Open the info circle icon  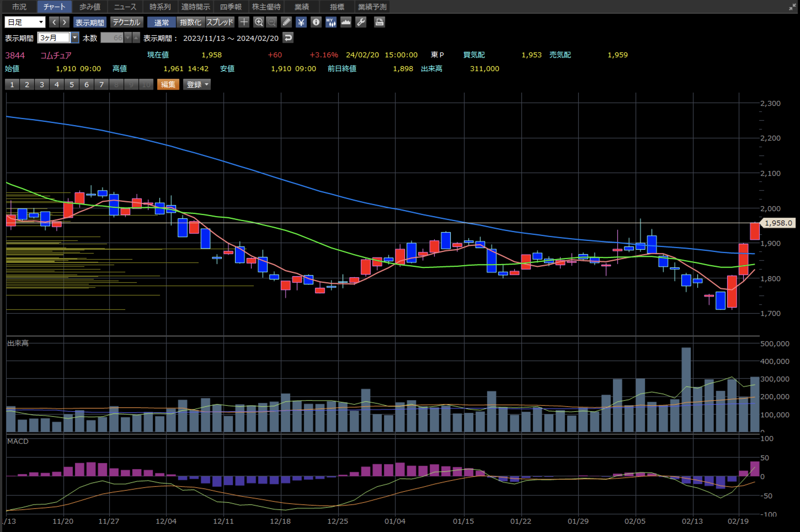316,22
